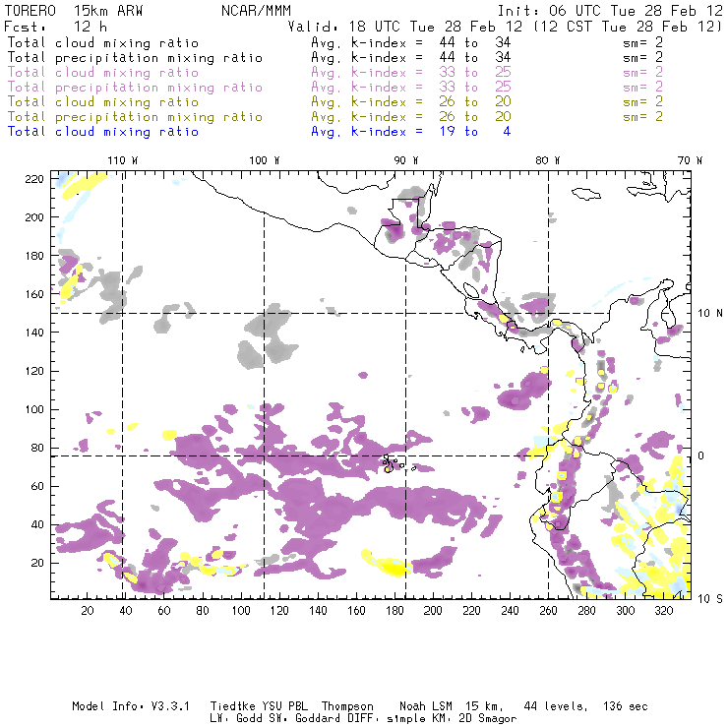Click "160" on the horizontal grid axis
Image resolution: width=728 pixels, height=728 pixels.
tap(356, 611)
